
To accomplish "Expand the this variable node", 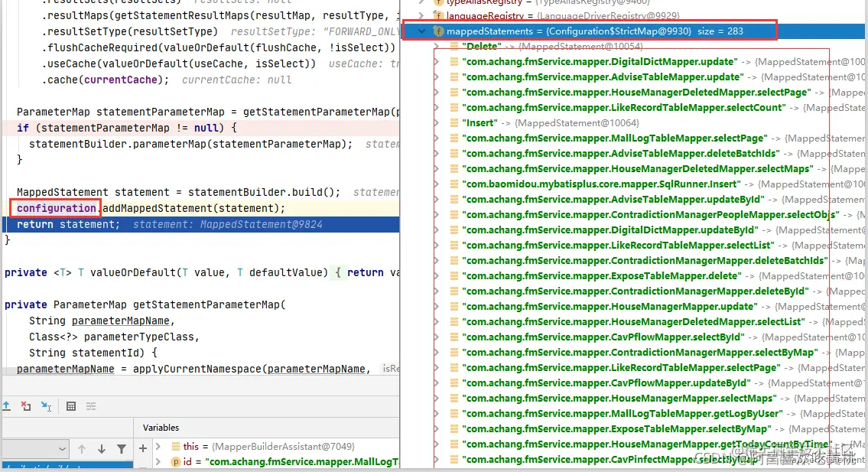I will [x=159, y=447].
